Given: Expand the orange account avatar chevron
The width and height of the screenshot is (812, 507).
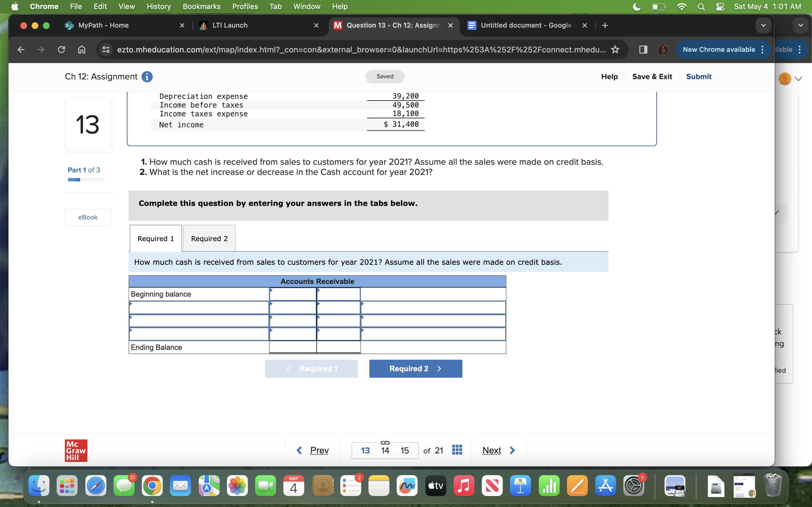Looking at the screenshot, I should click(x=798, y=79).
